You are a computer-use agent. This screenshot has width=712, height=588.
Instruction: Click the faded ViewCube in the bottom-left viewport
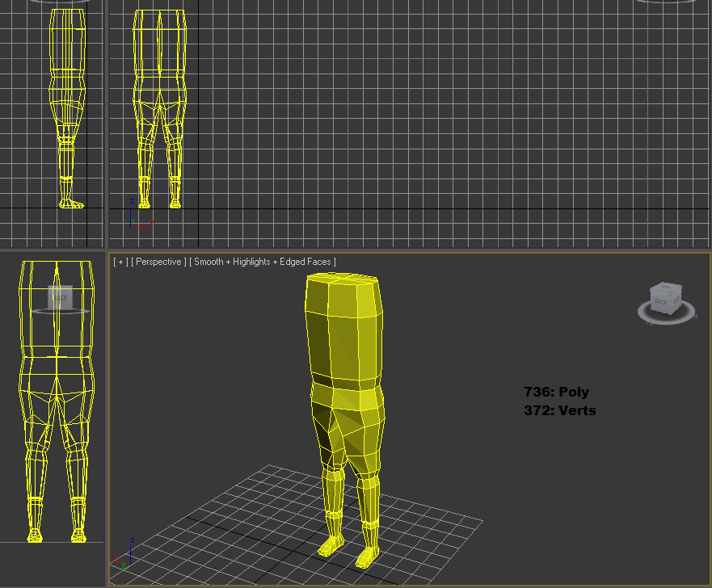coord(60,298)
